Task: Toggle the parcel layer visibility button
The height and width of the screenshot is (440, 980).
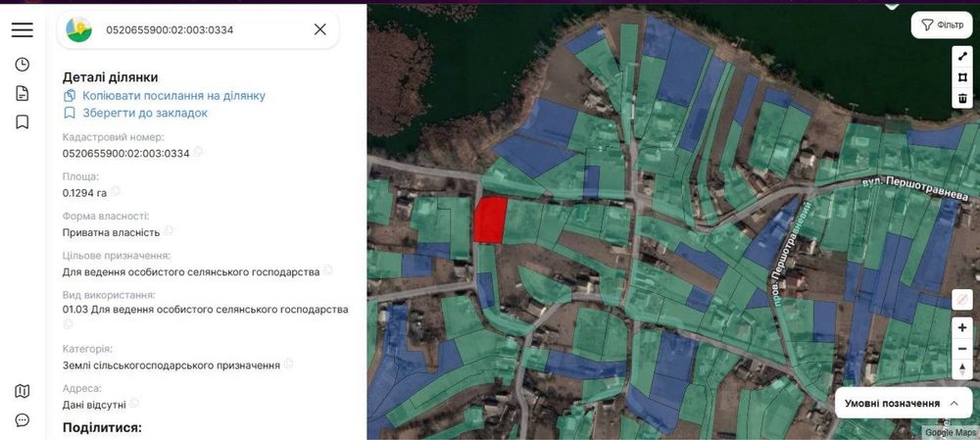Action: point(962,299)
